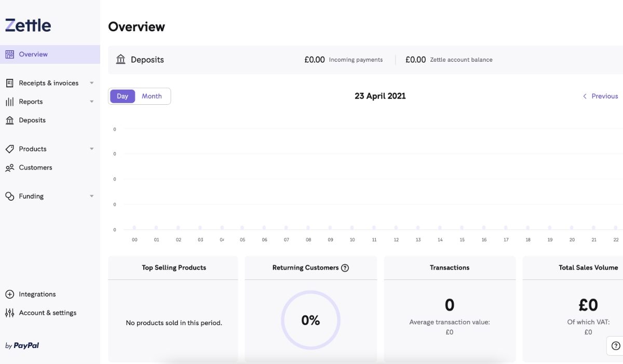The width and height of the screenshot is (623, 364).
Task: Click the 22 hour label on chart
Action: [616, 240]
